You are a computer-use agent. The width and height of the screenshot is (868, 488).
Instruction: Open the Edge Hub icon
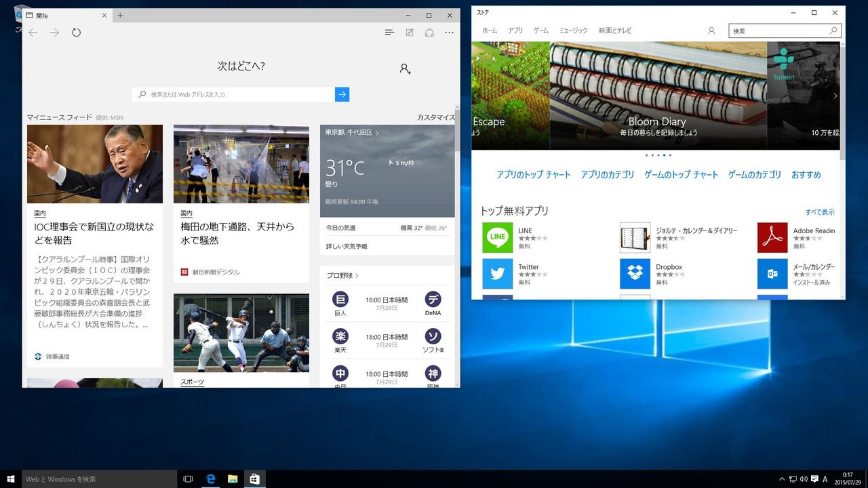point(389,33)
